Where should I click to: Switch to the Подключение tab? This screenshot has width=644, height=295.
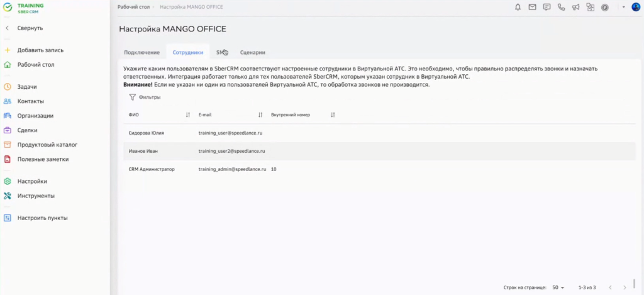(x=142, y=53)
